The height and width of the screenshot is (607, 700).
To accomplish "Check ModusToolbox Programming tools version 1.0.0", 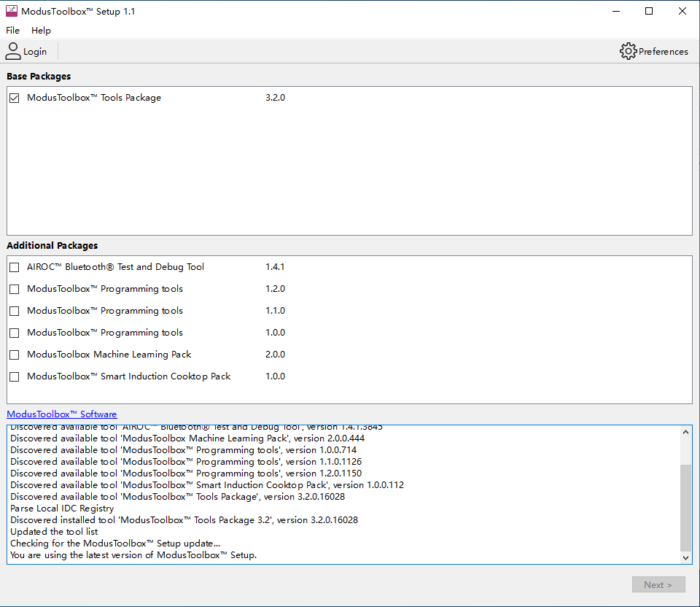I will 14,333.
